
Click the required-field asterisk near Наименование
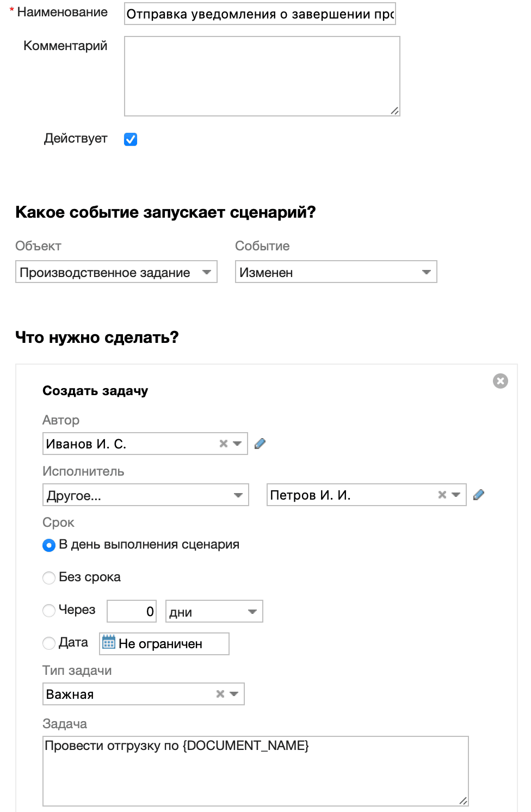(x=13, y=10)
